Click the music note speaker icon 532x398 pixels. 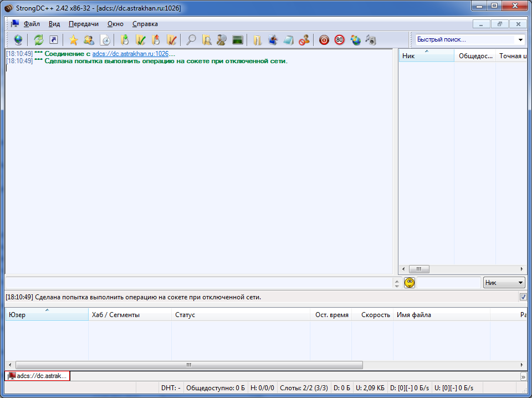tap(371, 40)
